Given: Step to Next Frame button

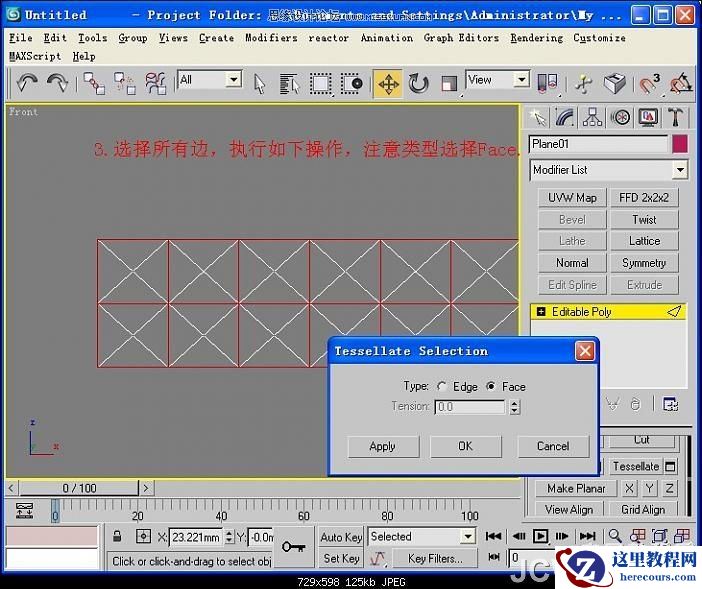Looking at the screenshot, I should click(x=562, y=536).
